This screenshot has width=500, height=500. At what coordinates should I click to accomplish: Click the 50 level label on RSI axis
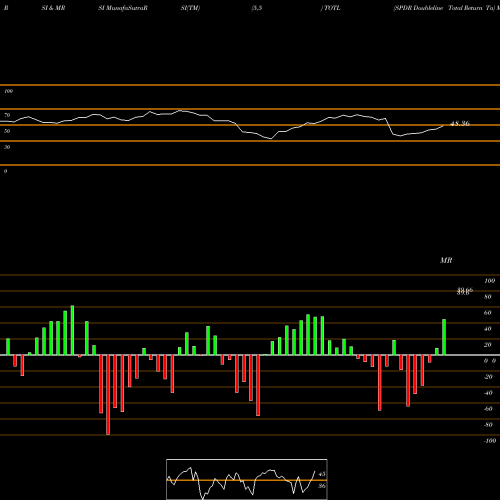pos(7,131)
